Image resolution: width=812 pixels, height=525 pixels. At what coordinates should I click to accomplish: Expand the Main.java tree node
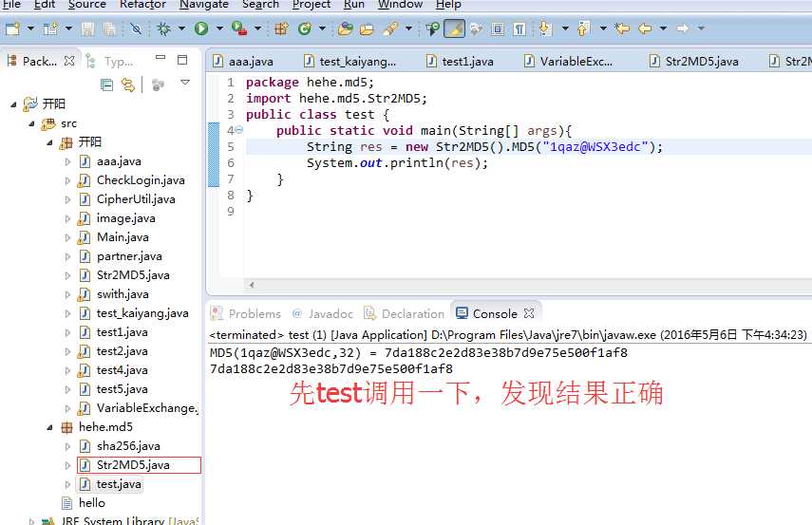coord(67,237)
